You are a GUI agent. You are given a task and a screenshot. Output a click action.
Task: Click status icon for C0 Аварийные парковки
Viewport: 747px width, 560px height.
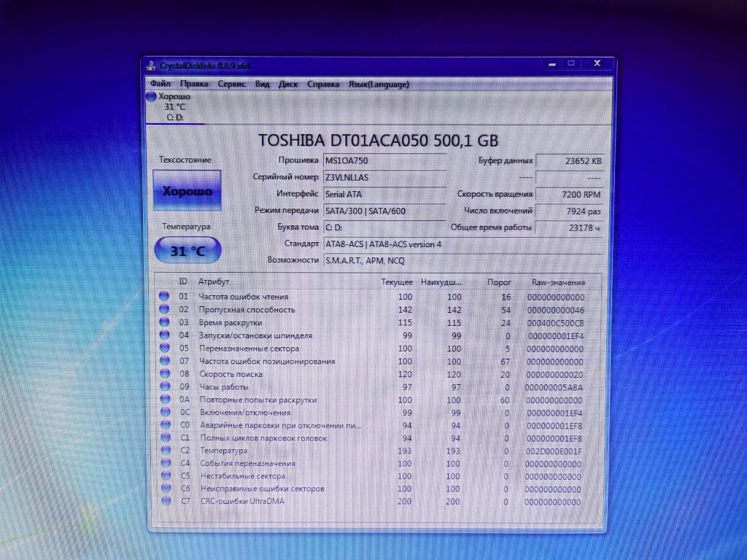(166, 425)
